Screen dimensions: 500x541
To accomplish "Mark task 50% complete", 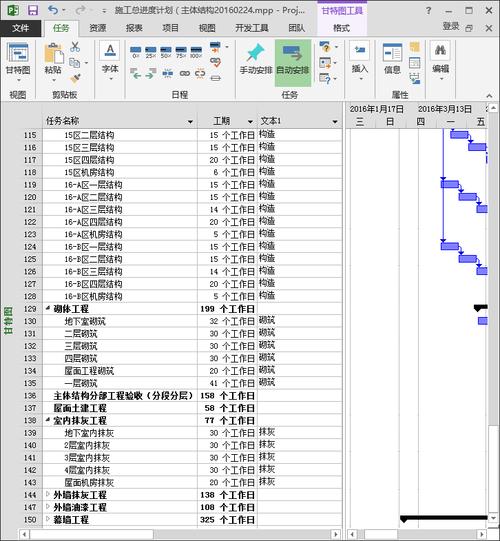I will coord(166,52).
